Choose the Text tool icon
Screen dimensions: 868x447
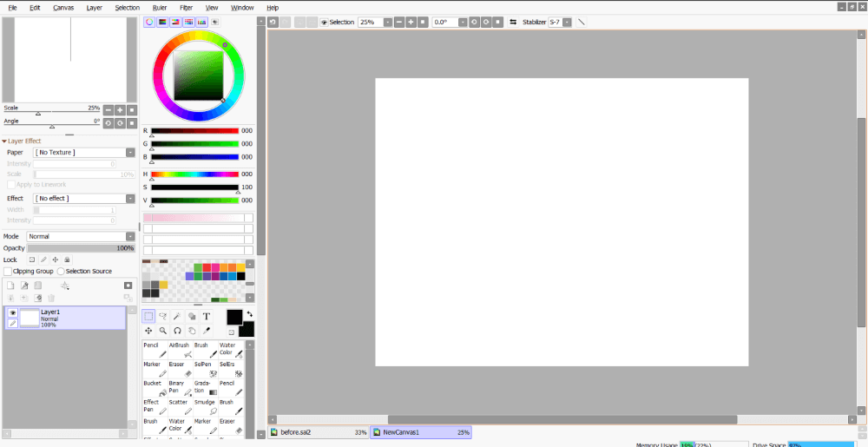pyautogui.click(x=207, y=317)
